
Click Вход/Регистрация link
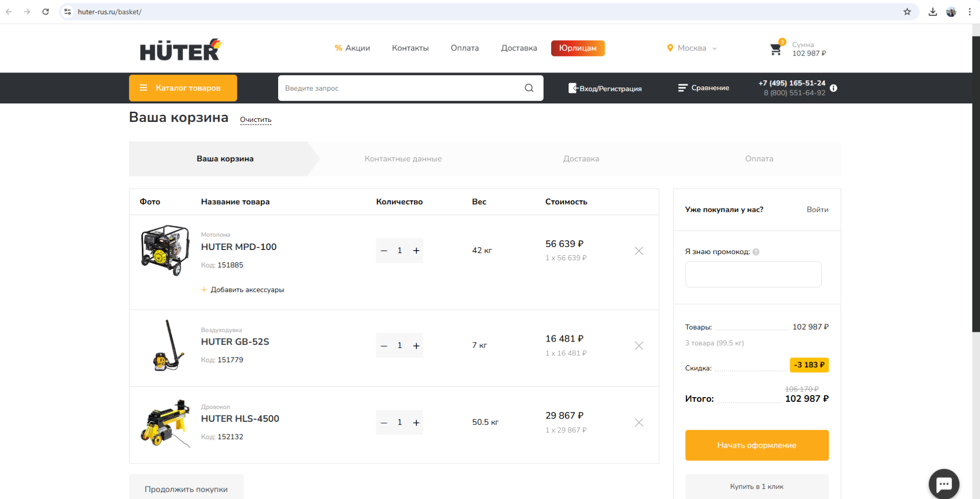coord(605,88)
